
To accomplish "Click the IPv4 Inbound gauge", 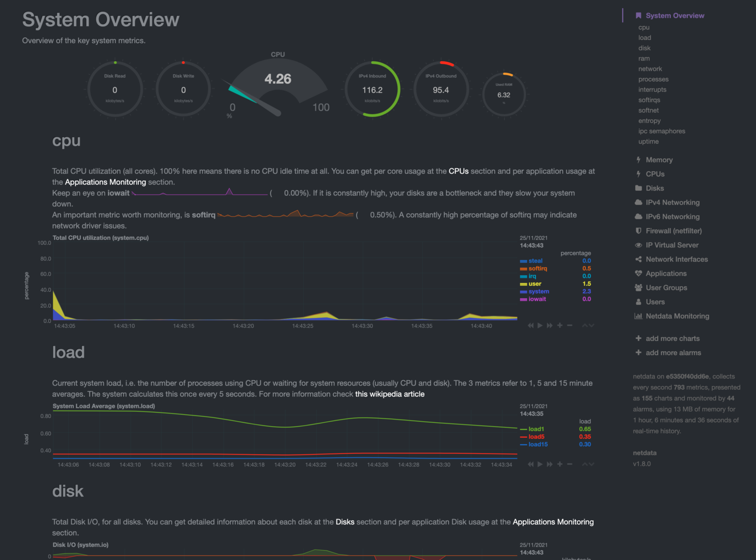I will (372, 89).
